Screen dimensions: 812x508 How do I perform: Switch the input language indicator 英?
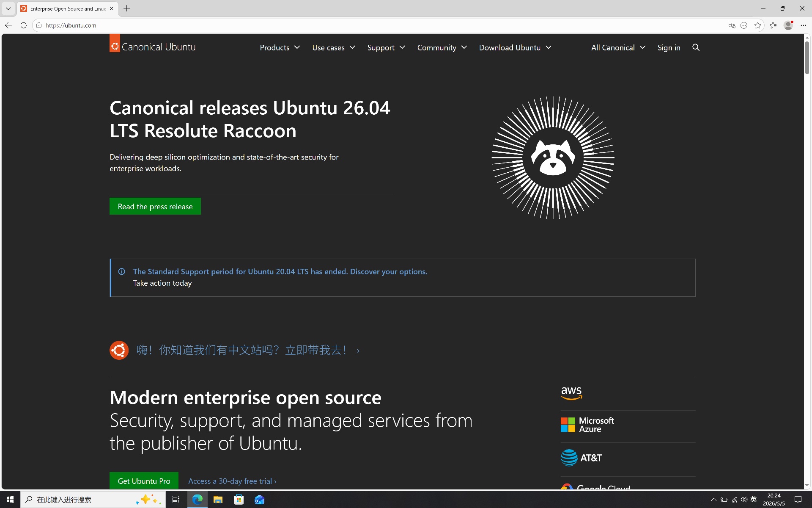point(754,500)
